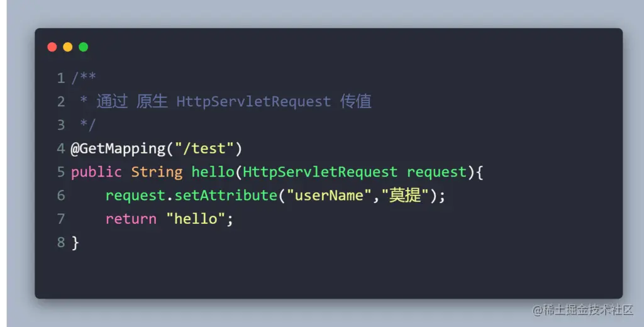Click the setAttribute method call
Screen dimensions: 644x327
226,196
